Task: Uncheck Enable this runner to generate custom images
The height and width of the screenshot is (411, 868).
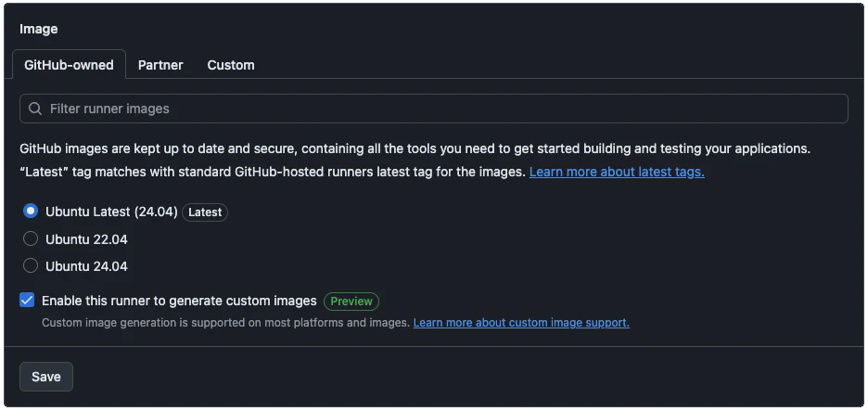Action: [x=27, y=301]
